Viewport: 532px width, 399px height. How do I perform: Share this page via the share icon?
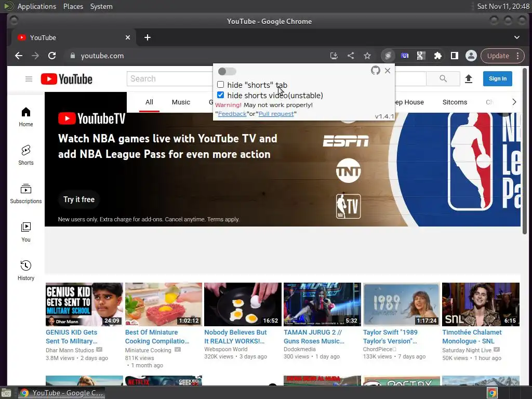click(x=351, y=56)
